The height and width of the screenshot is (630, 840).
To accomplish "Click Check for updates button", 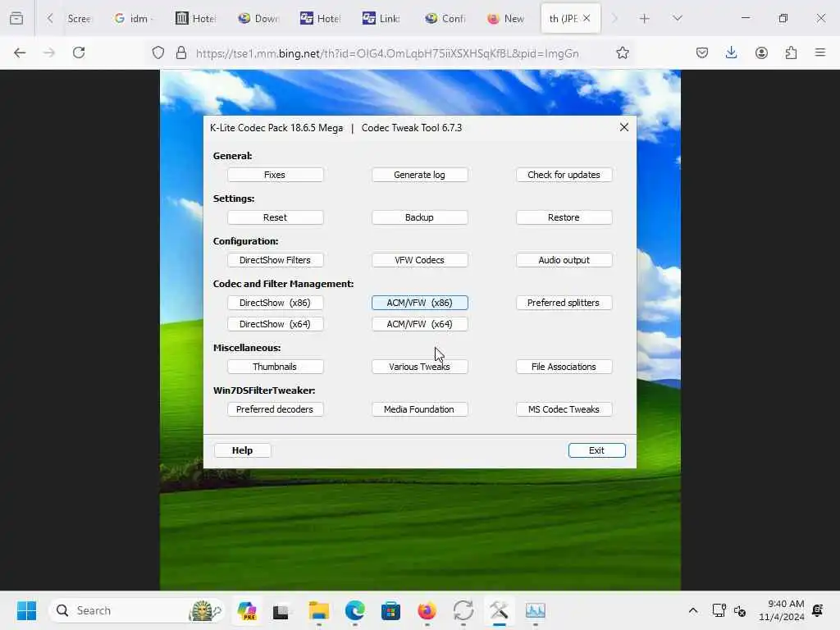I will point(564,175).
